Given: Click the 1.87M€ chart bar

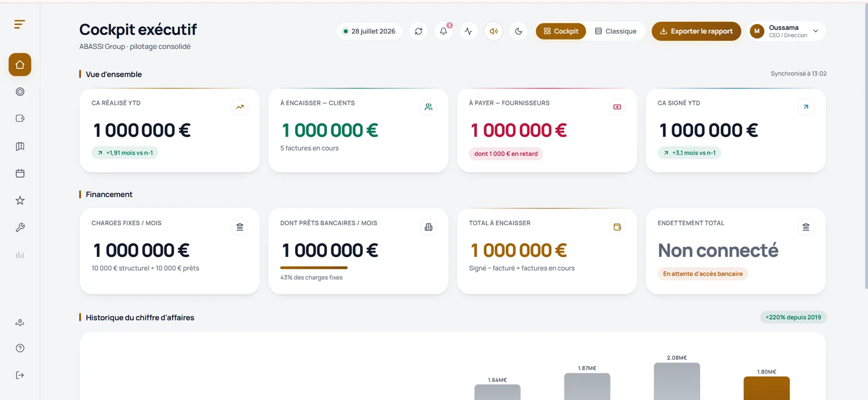Looking at the screenshot, I should coord(587,386).
